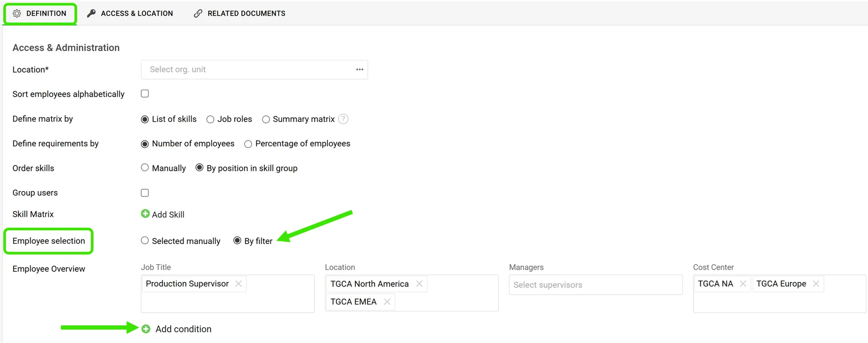
Task: Open org. unit picker via ellipsis icon
Action: click(x=360, y=70)
